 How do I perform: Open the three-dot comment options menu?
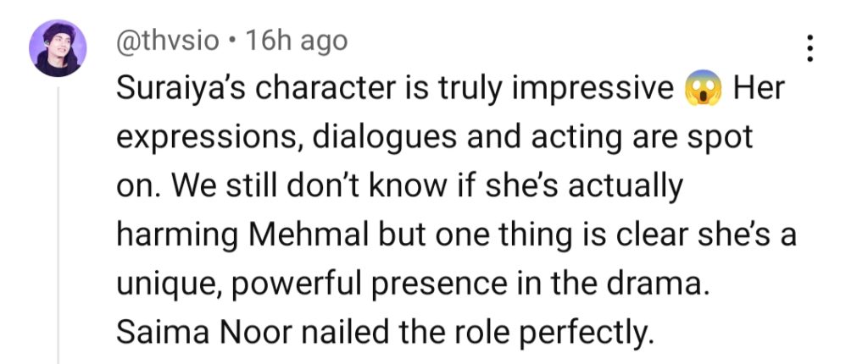click(x=810, y=49)
